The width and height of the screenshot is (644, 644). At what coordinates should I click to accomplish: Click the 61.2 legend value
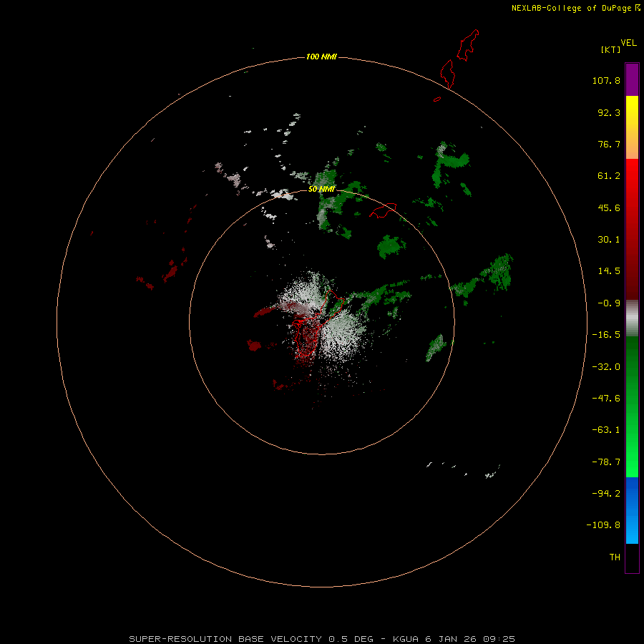pyautogui.click(x=609, y=176)
